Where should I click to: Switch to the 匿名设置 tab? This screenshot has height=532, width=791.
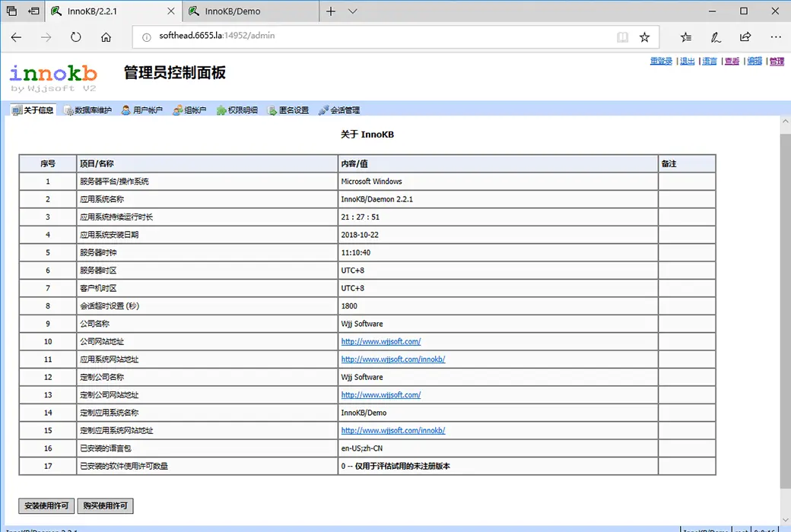point(288,110)
